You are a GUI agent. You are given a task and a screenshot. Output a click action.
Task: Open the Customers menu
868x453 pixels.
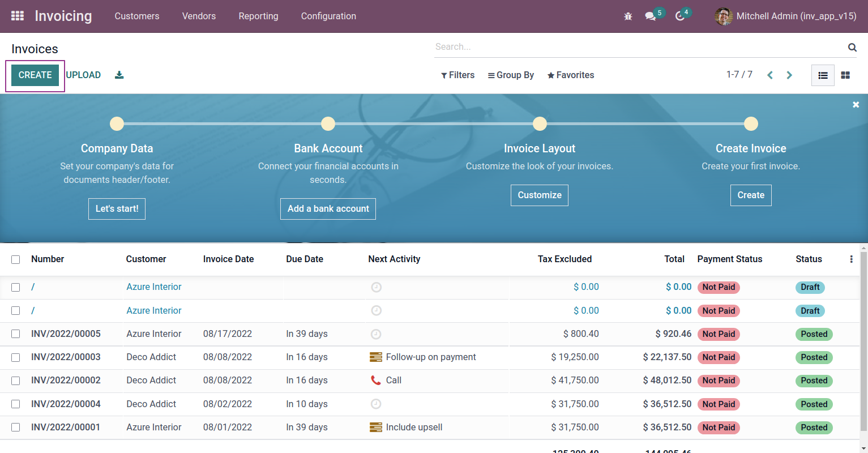point(137,16)
